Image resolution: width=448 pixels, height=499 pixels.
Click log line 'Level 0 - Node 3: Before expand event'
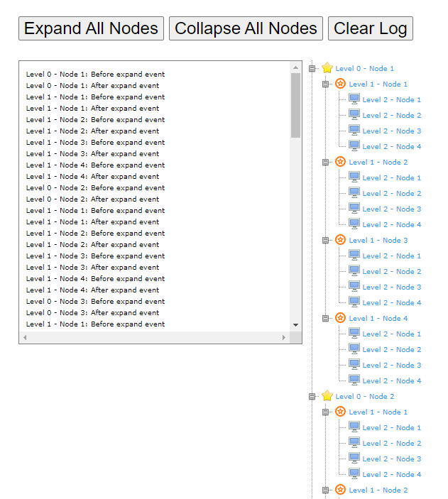point(95,302)
